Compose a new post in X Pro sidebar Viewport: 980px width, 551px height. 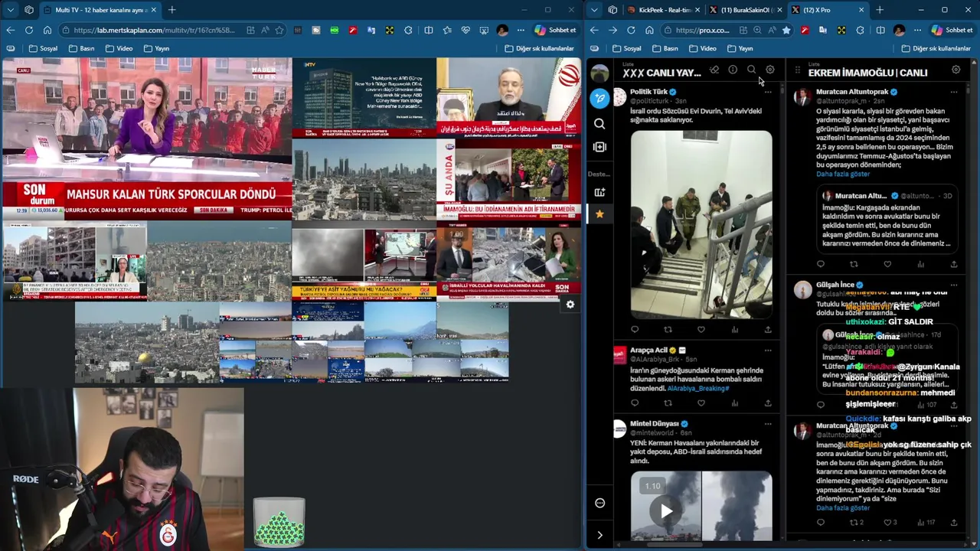click(599, 98)
